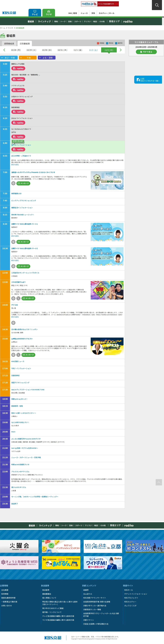Click radiko button for おはようインフォメーション
Screen dimensions: 164x644
tap(18, 123)
